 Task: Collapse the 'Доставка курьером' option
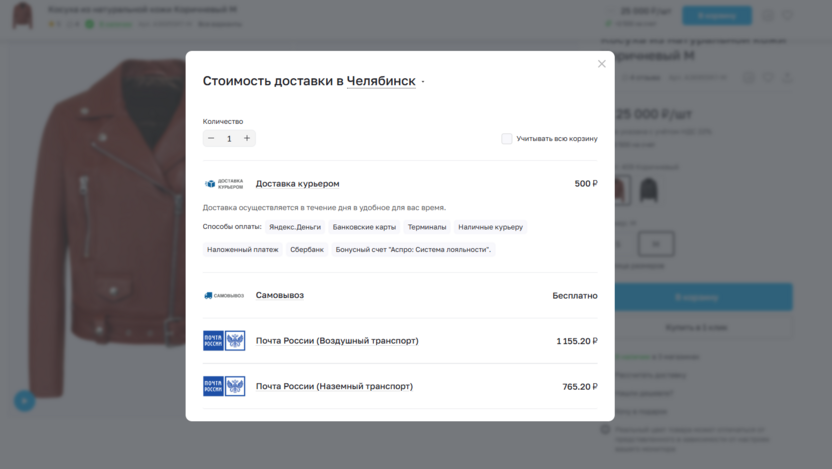click(297, 184)
